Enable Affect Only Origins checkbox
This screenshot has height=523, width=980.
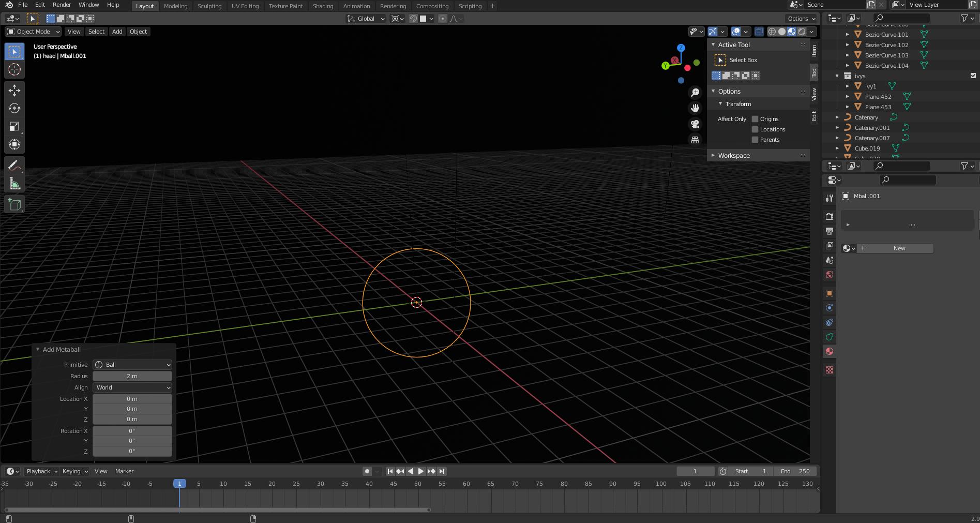tap(755, 119)
